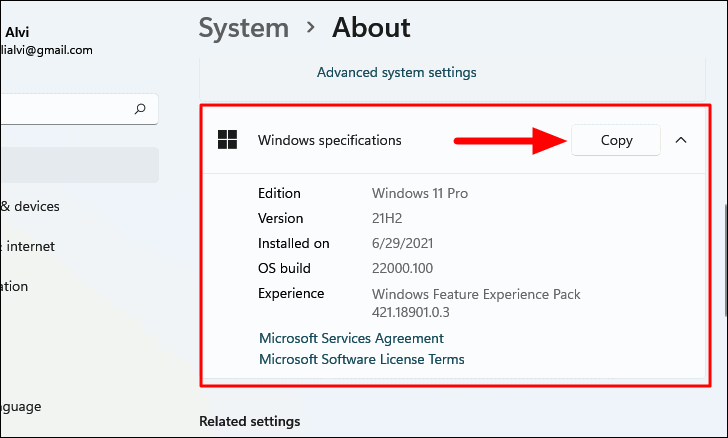The width and height of the screenshot is (728, 438).
Task: Open the '& devices' sidebar item
Action: (30, 206)
